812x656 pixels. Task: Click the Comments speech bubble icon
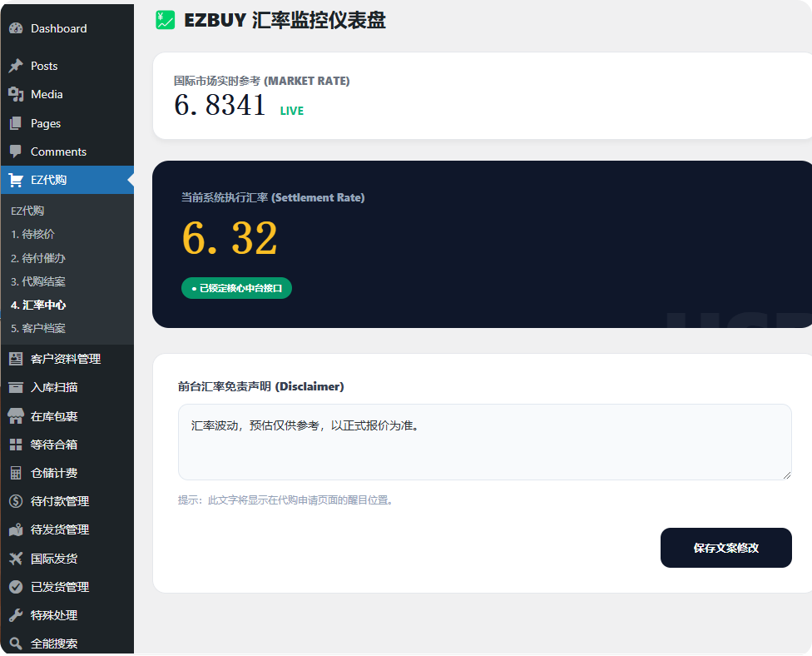[x=15, y=152]
